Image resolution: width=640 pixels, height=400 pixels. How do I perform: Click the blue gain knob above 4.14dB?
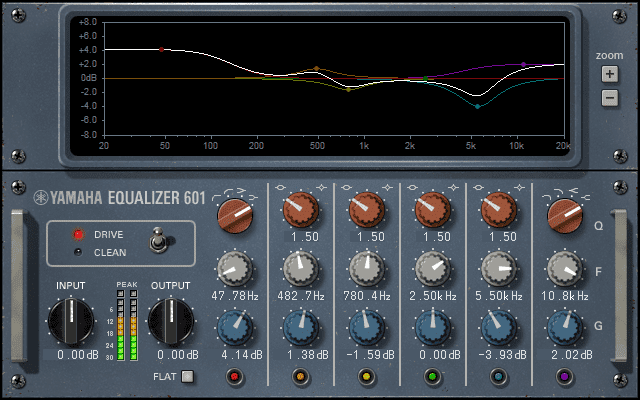235,328
